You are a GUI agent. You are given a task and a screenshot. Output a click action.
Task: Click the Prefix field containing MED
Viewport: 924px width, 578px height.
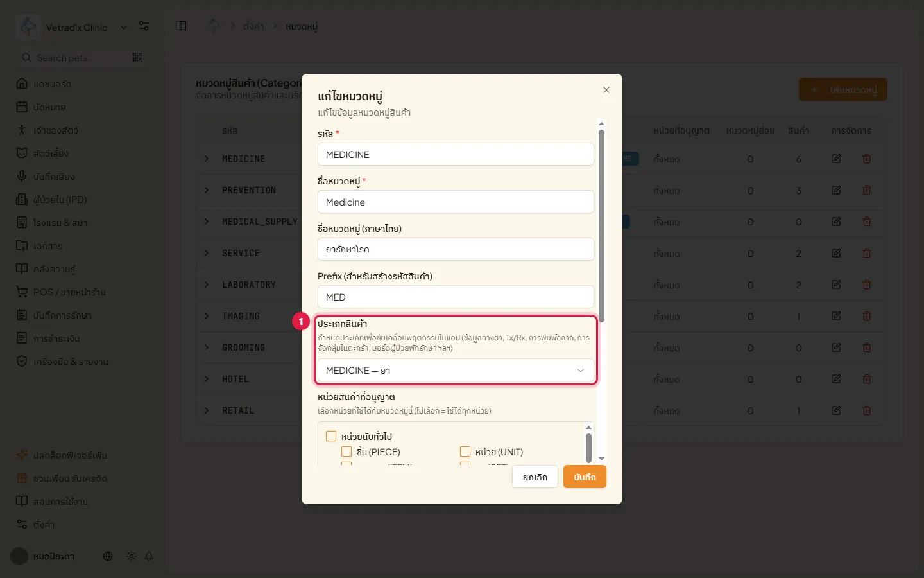pos(456,297)
